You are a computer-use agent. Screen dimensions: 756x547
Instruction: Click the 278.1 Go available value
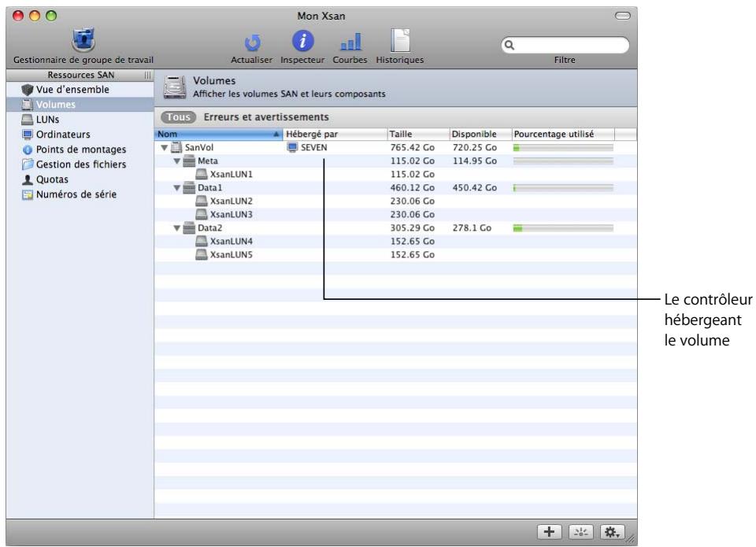[x=472, y=228]
